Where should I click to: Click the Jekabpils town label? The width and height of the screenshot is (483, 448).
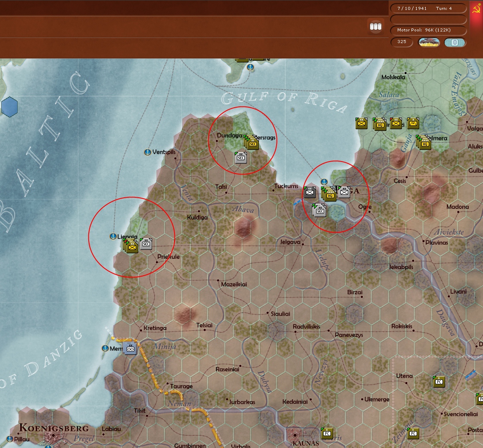point(401,267)
